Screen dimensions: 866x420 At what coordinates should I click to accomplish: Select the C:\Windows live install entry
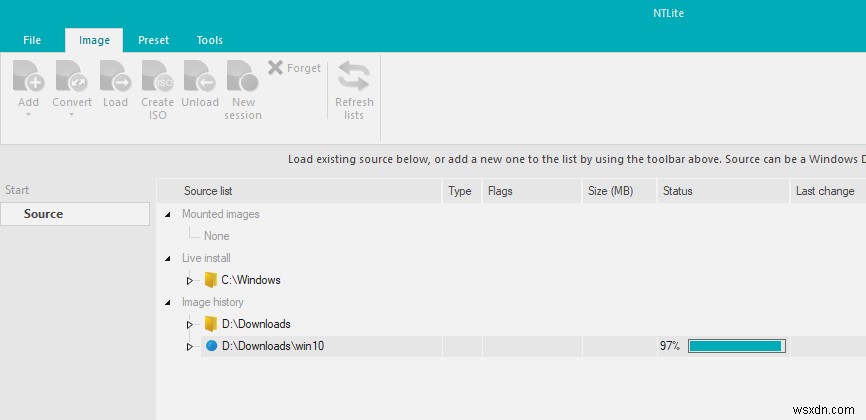pyautogui.click(x=251, y=280)
